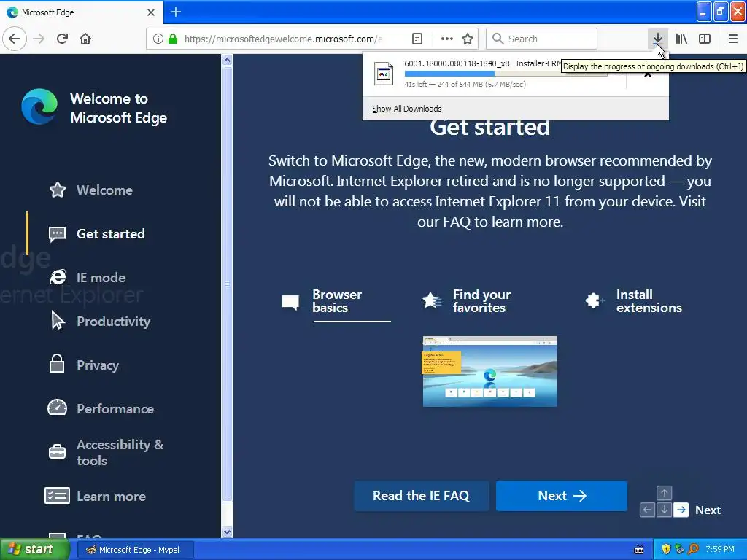Open the downloading installer file icon
Viewport: 747px width, 560px height.
pyautogui.click(x=384, y=74)
